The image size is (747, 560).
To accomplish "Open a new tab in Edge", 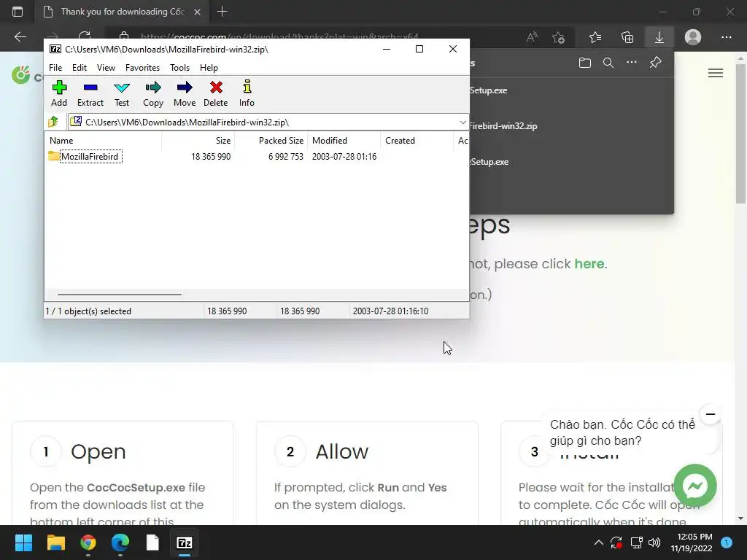I will tap(222, 12).
